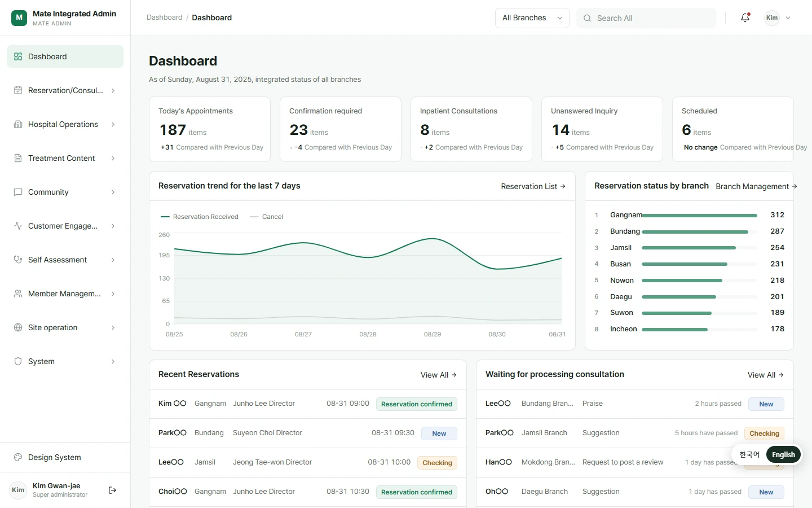
Task: Click the Reservation/Consultation calendar icon
Action: [18, 90]
